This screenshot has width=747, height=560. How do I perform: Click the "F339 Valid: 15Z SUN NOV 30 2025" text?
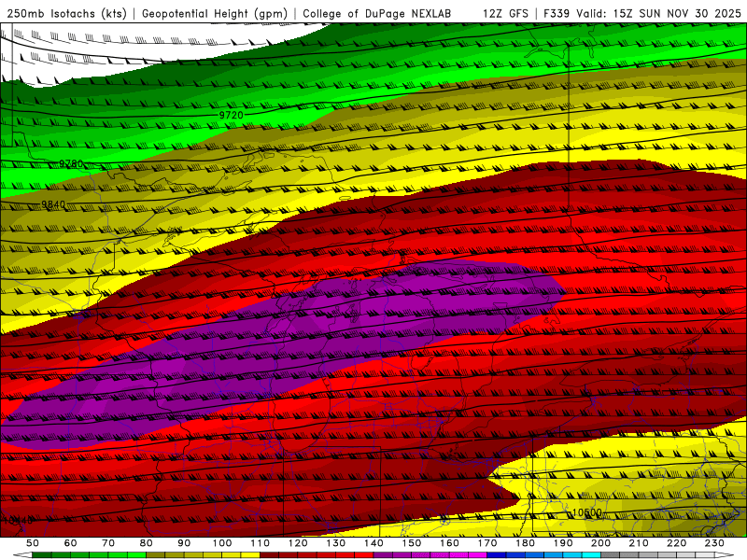pos(642,14)
